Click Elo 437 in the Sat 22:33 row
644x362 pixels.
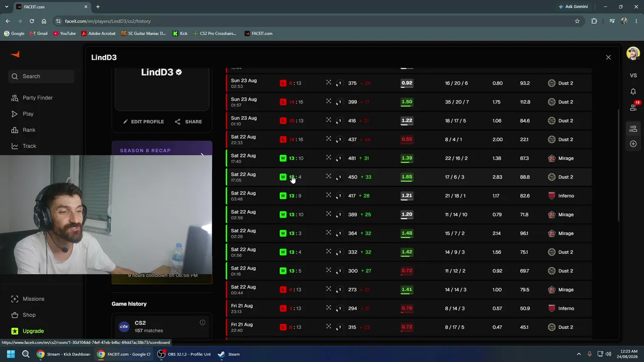352,140
